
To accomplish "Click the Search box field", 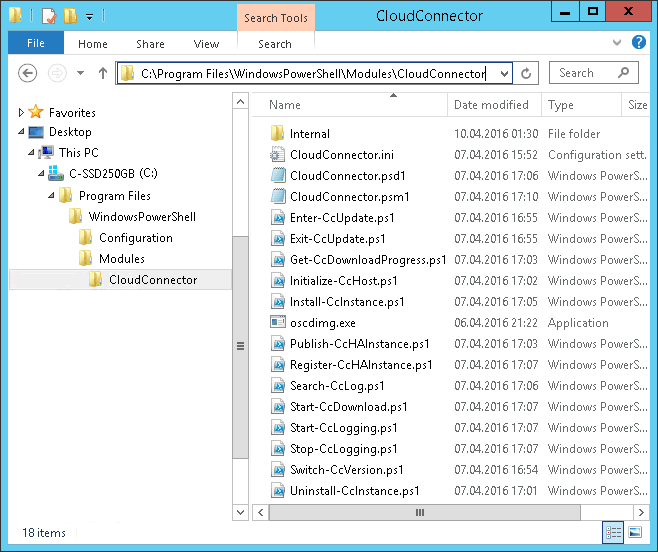I will click(x=594, y=73).
